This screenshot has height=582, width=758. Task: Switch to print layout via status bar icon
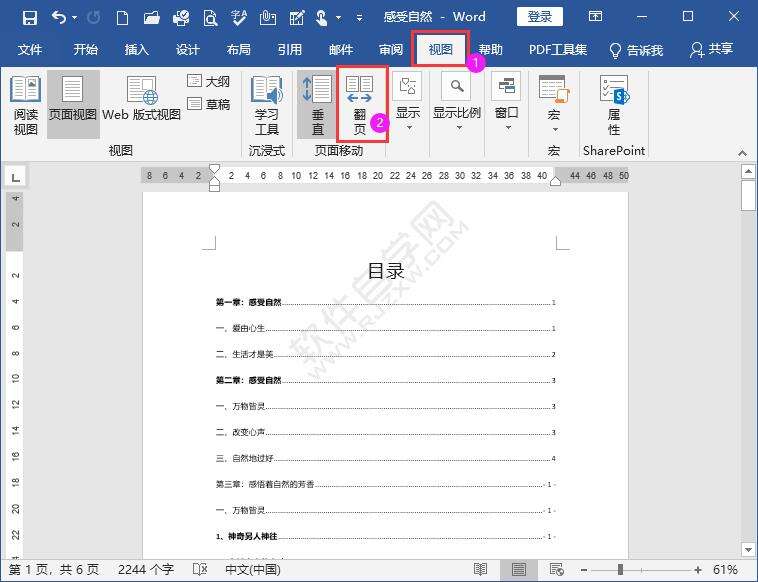tap(519, 570)
